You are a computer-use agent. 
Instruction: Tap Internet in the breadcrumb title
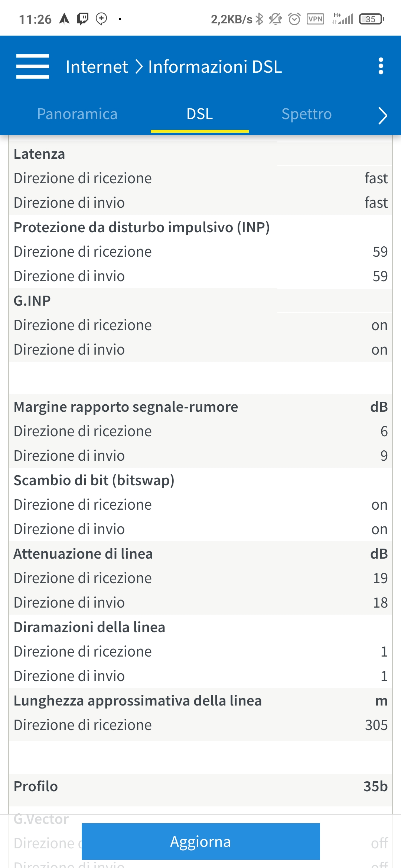pyautogui.click(x=97, y=67)
